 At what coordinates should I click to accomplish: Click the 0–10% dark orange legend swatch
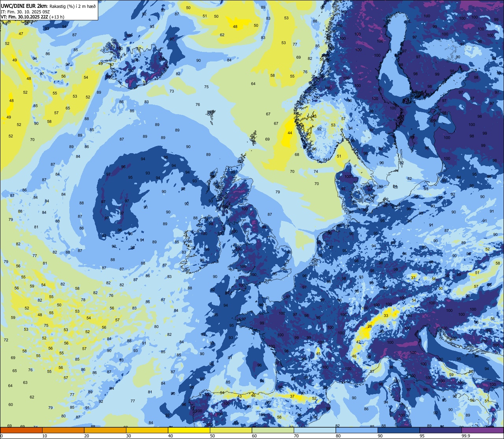click(x=21, y=430)
